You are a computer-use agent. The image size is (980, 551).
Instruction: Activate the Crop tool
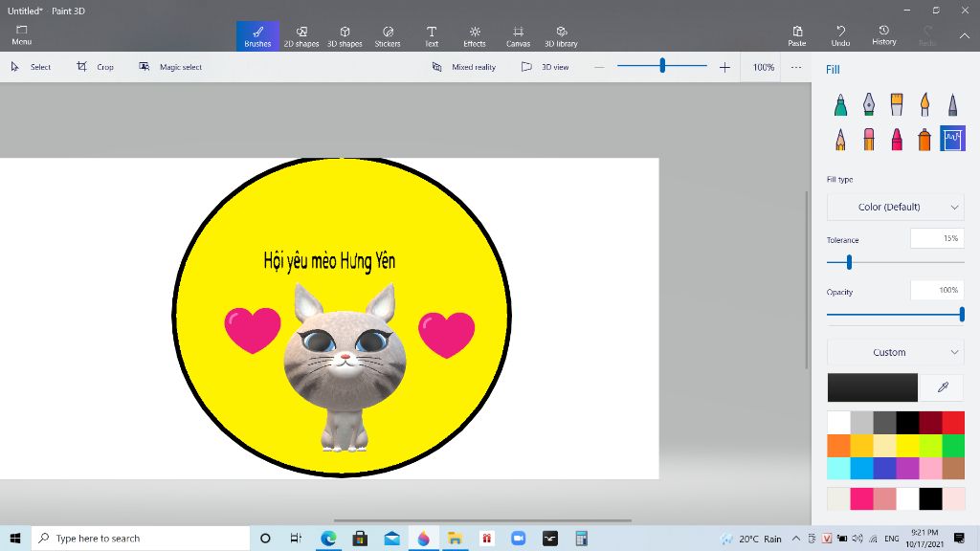[x=95, y=67]
